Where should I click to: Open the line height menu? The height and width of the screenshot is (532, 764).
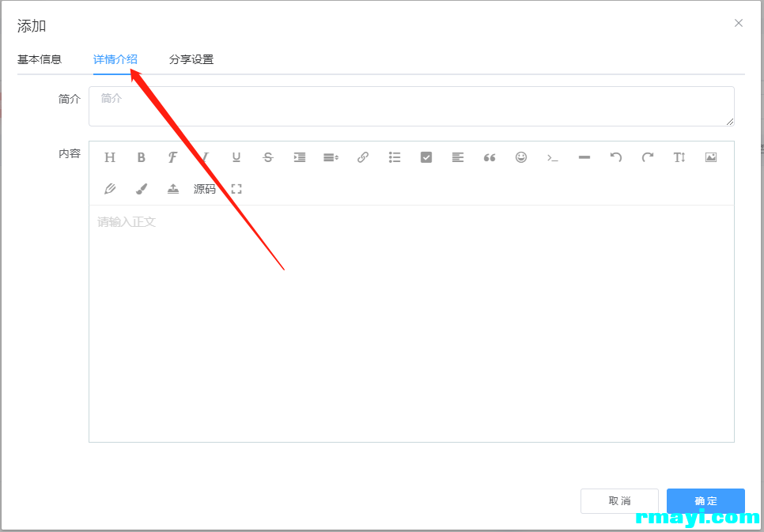coord(331,157)
